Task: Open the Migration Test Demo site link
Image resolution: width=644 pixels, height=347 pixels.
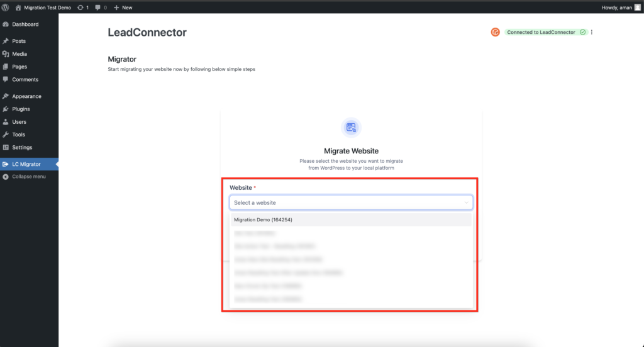Action: click(43, 8)
